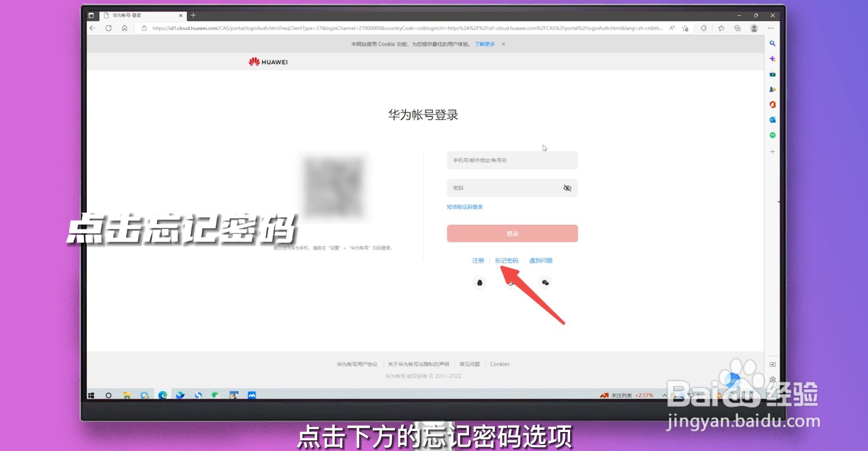
Task: Expand the system tray hidden icons chevron
Action: 664,395
